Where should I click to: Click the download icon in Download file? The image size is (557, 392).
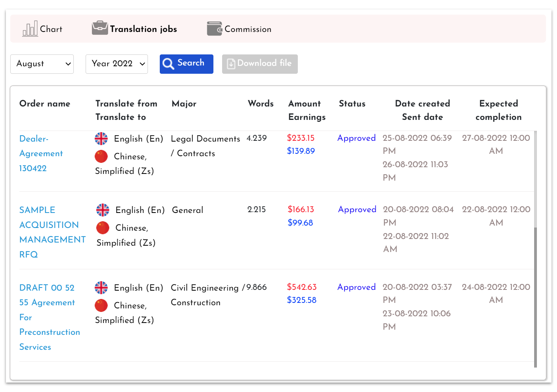tap(231, 64)
